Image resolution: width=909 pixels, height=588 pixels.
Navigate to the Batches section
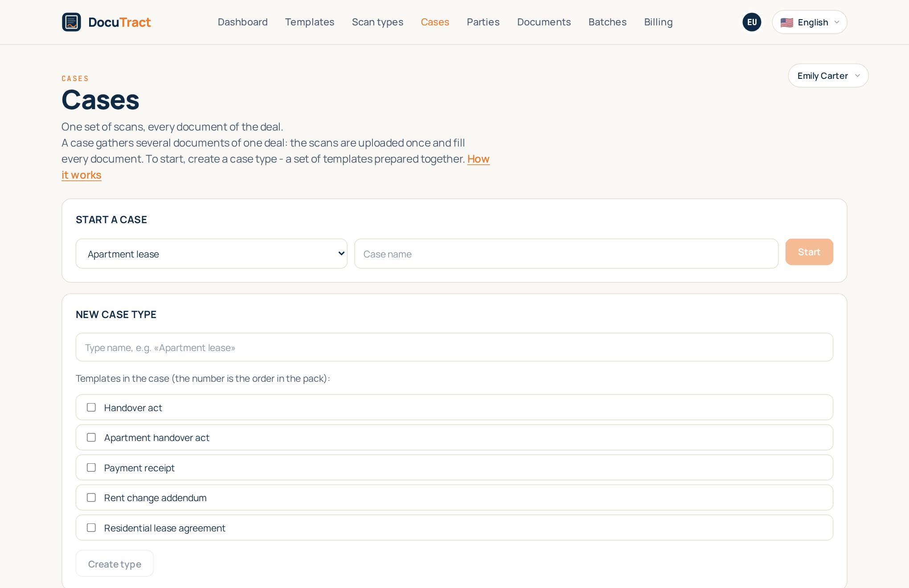[x=607, y=22]
